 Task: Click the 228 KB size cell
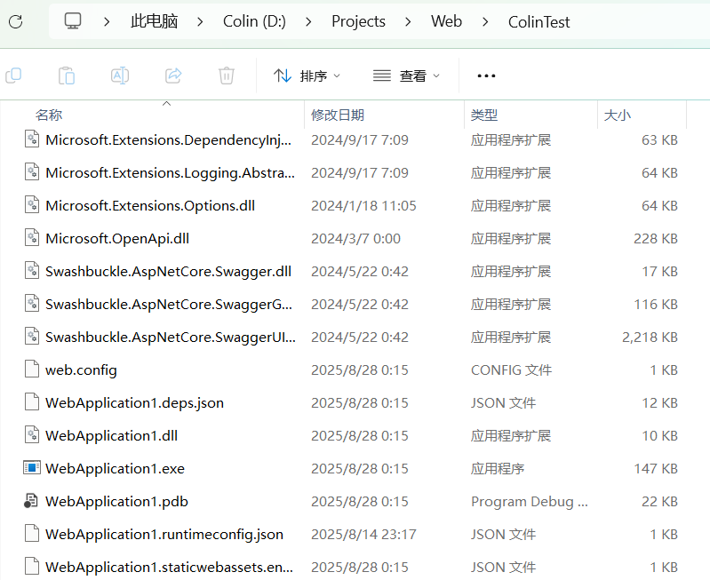(x=656, y=239)
